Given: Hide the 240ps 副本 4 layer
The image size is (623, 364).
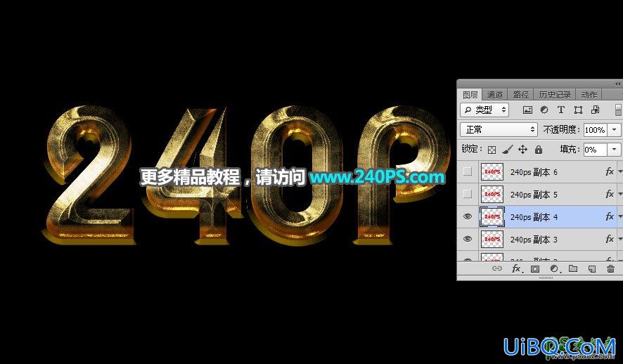Looking at the screenshot, I should point(468,216).
